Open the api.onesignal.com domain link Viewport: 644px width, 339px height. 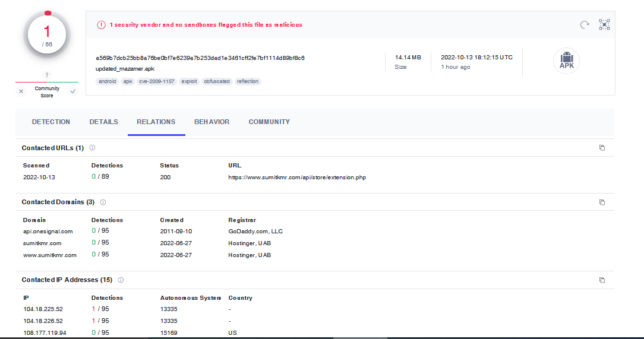48,232
